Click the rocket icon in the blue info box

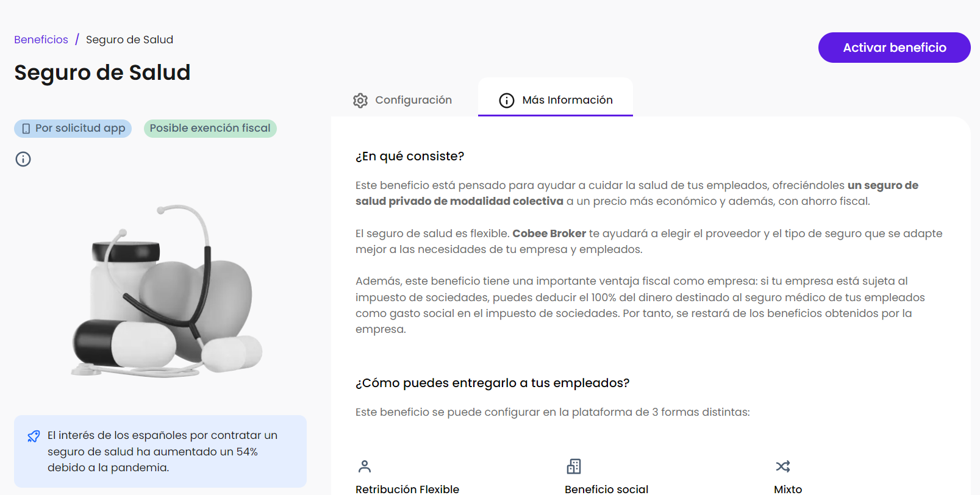click(34, 436)
